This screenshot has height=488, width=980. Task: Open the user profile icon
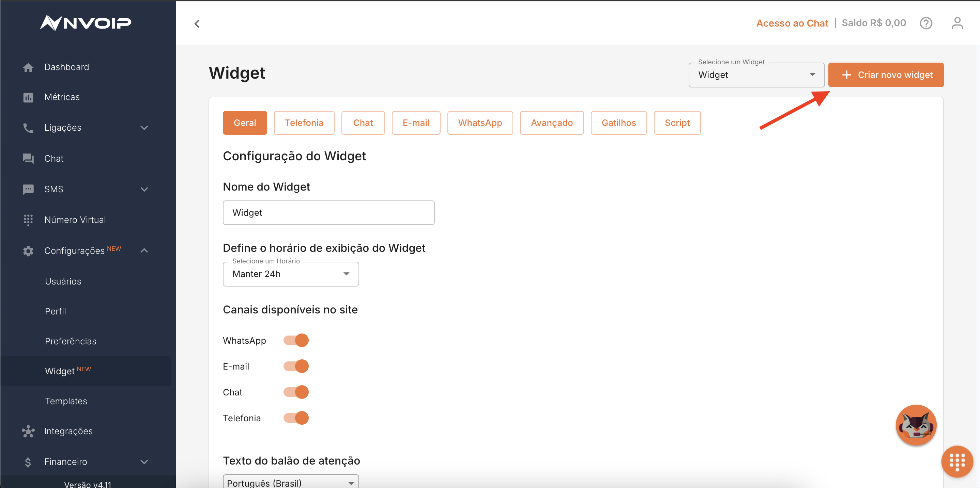957,23
